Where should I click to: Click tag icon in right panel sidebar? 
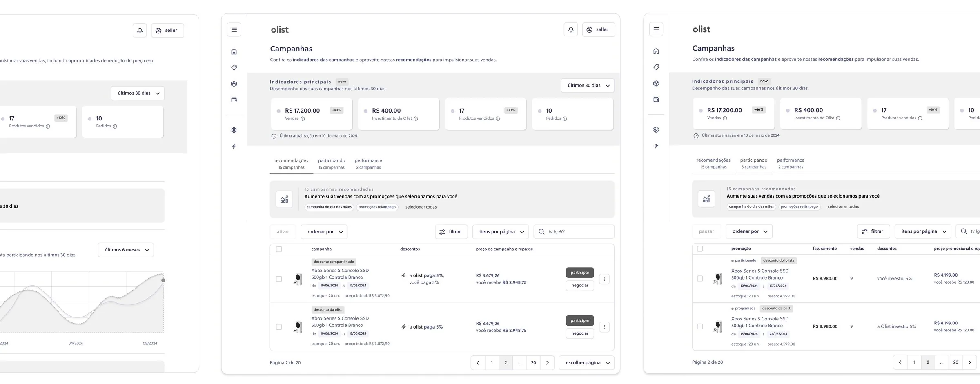pyautogui.click(x=656, y=67)
